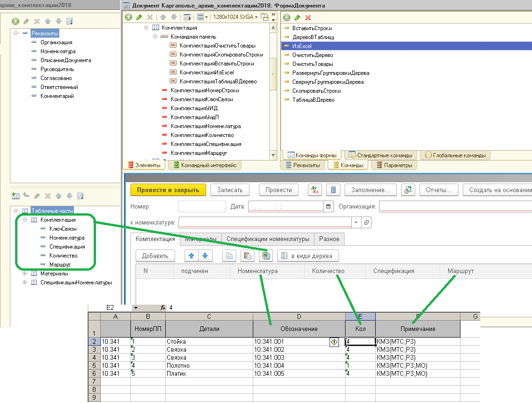Open the Командный интерфейс tab
The image size is (532, 403).
[x=205, y=165]
